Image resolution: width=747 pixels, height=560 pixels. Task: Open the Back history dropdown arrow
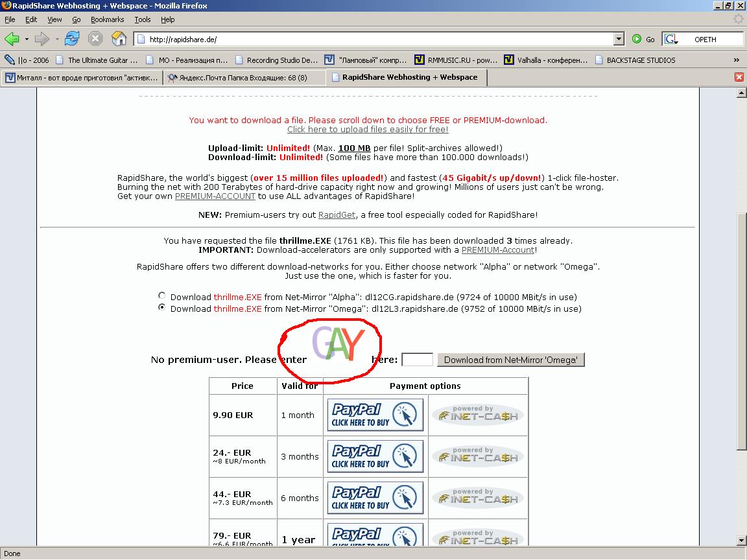(26, 39)
